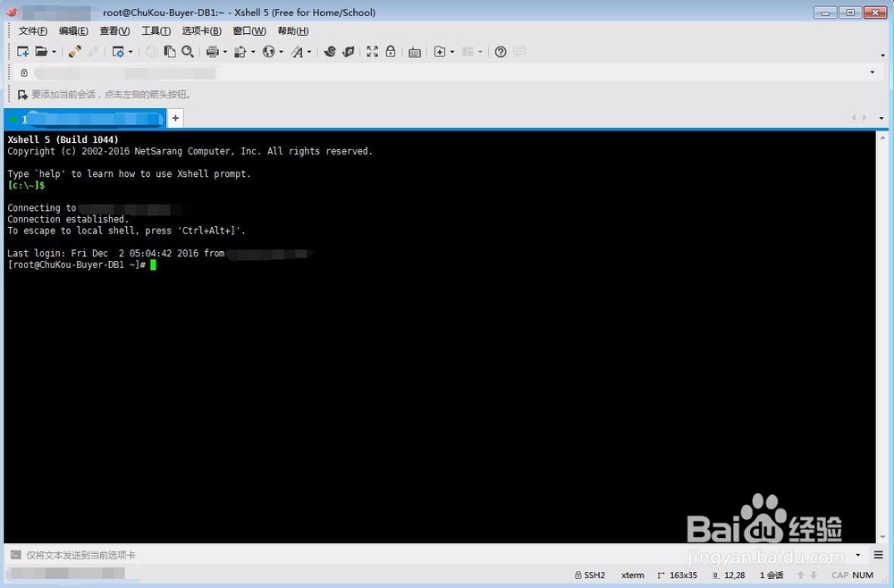Click the print icon
The image size is (894, 588).
click(212, 52)
